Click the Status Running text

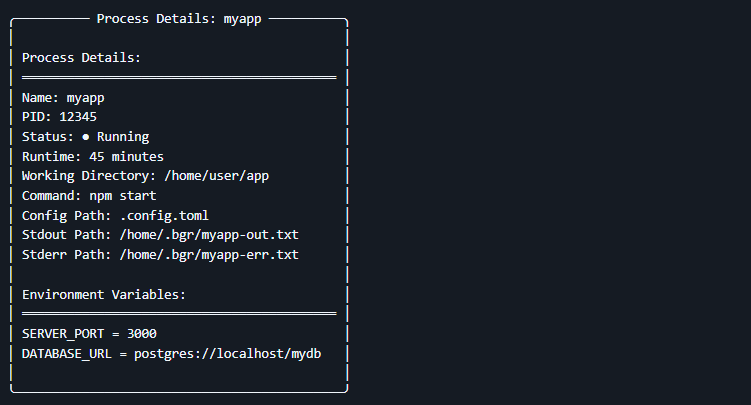coord(123,137)
